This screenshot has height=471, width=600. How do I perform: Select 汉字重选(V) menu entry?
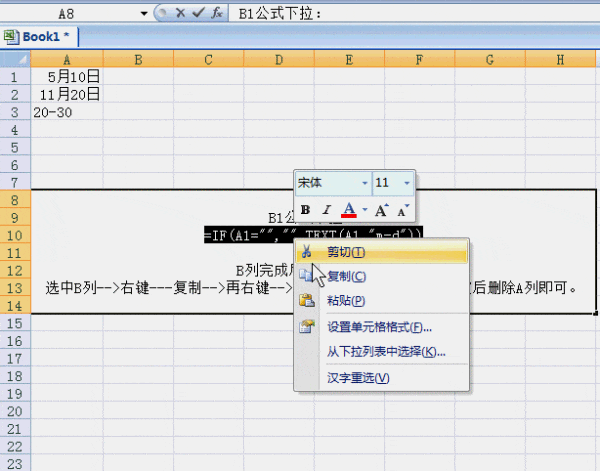pyautogui.click(x=382, y=378)
